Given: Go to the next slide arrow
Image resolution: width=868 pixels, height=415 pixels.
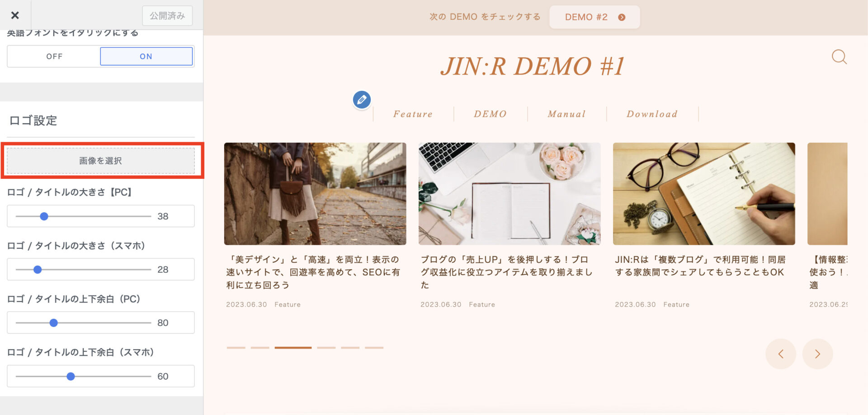Looking at the screenshot, I should [817, 354].
